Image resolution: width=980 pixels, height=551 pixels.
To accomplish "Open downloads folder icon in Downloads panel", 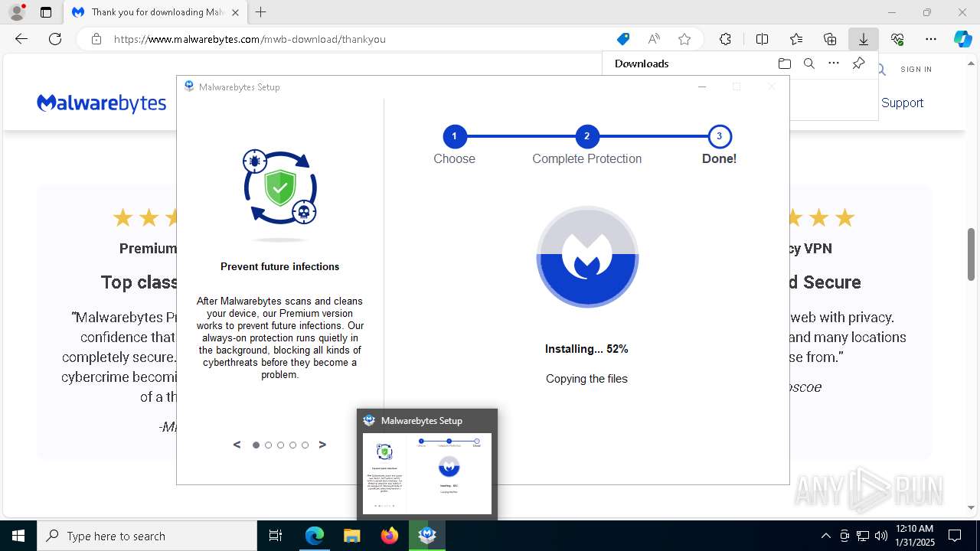I will [784, 64].
